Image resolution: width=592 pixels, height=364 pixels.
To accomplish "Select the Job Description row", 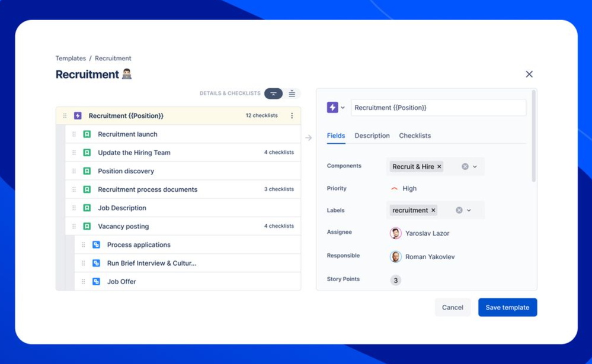I will point(183,208).
